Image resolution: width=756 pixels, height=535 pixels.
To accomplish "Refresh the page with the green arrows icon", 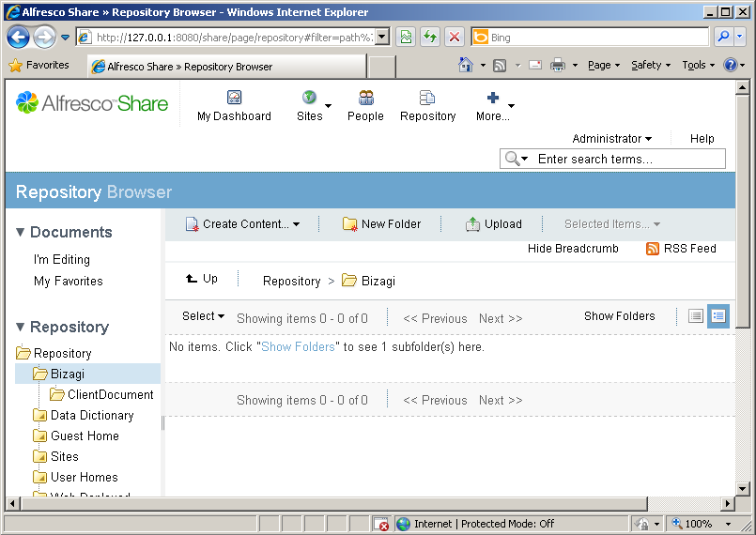I will pos(429,38).
